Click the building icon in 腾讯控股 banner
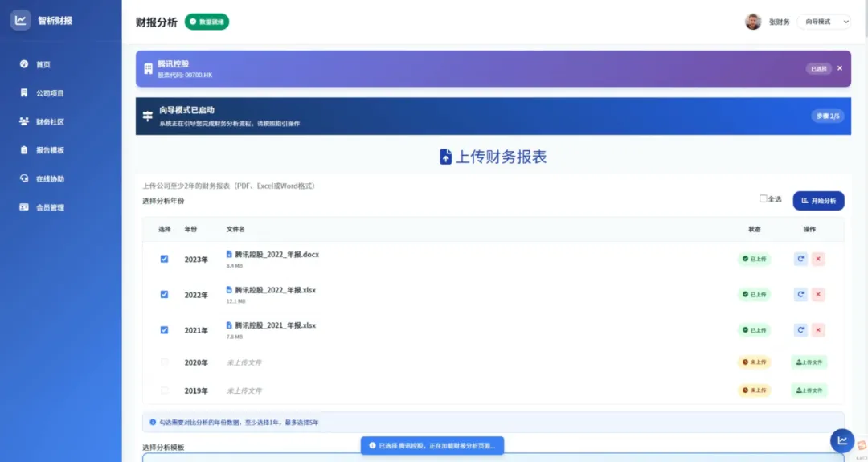Viewport: 868px width, 462px height. tap(149, 68)
